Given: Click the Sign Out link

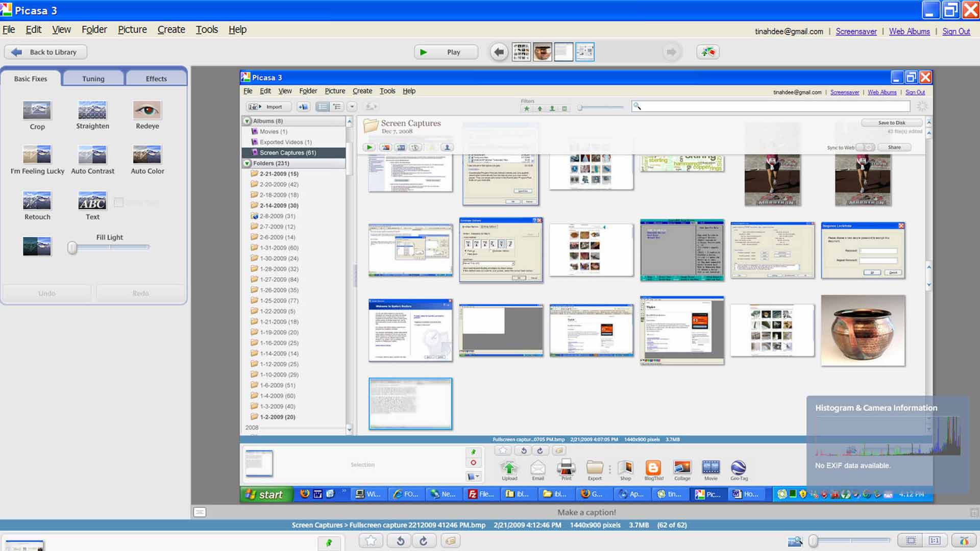Looking at the screenshot, I should (956, 32).
